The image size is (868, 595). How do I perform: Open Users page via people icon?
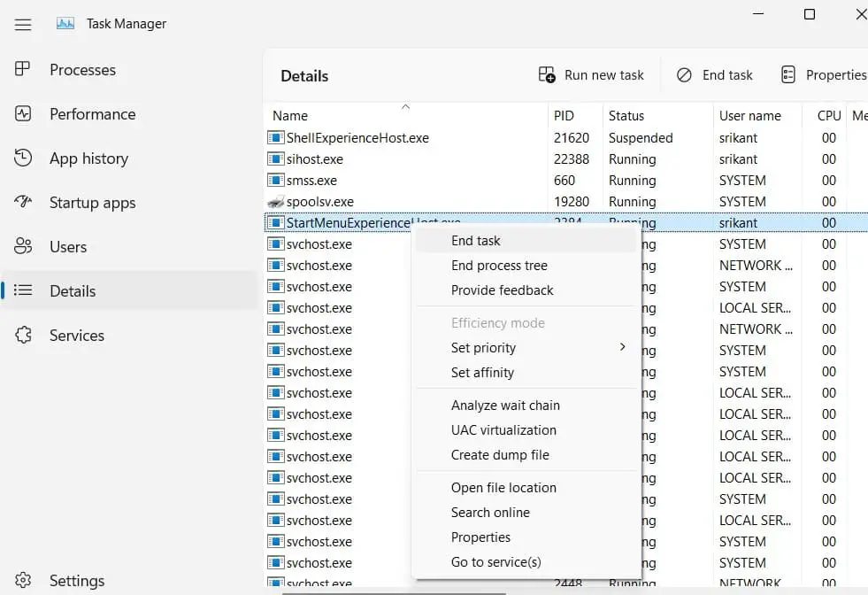(23, 247)
